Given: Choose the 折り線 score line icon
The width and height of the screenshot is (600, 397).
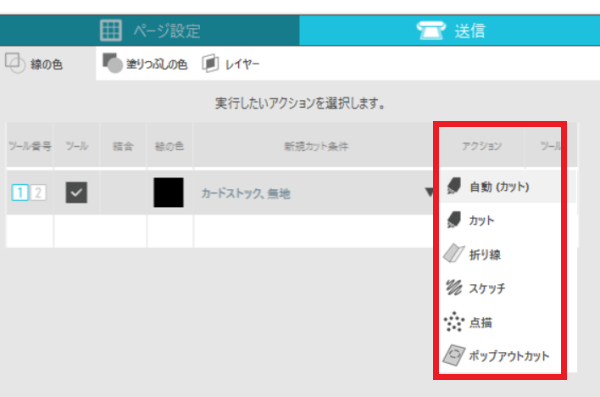Looking at the screenshot, I should click(x=454, y=253).
